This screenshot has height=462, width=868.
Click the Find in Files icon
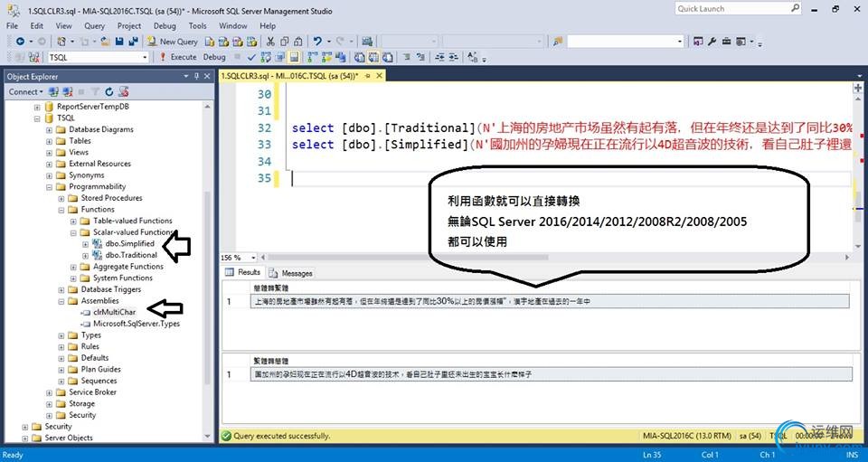pos(558,42)
